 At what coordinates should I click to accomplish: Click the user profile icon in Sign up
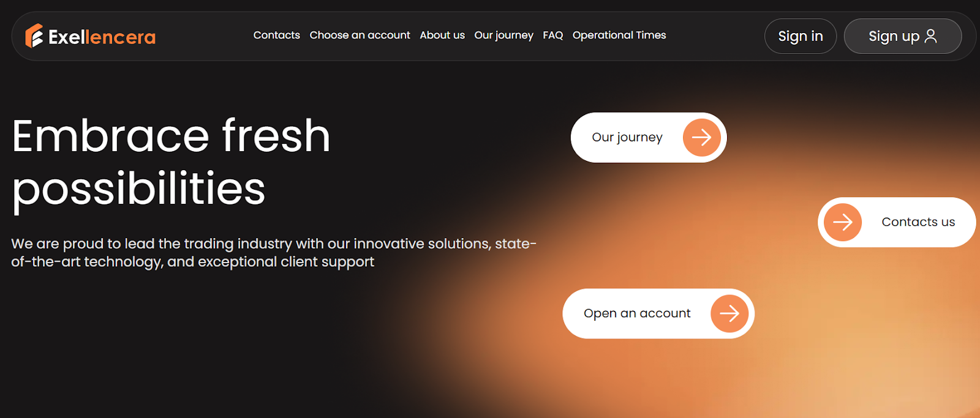[930, 36]
